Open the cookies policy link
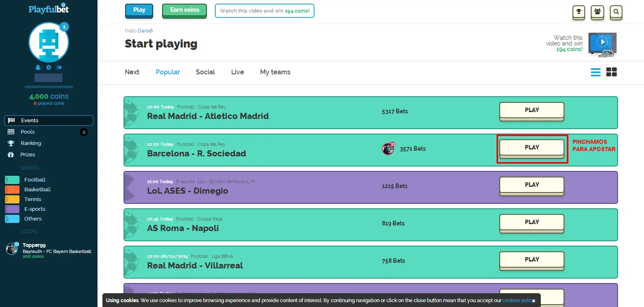Image resolution: width=644 pixels, height=307 pixels. coord(517,301)
